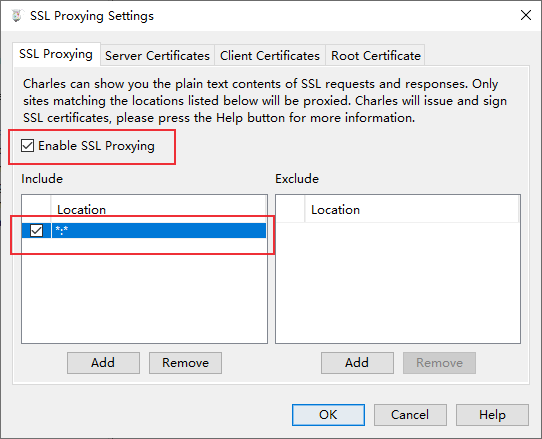542x439 pixels.
Task: Click the empty Exclude list area
Action: pyautogui.click(x=398, y=282)
